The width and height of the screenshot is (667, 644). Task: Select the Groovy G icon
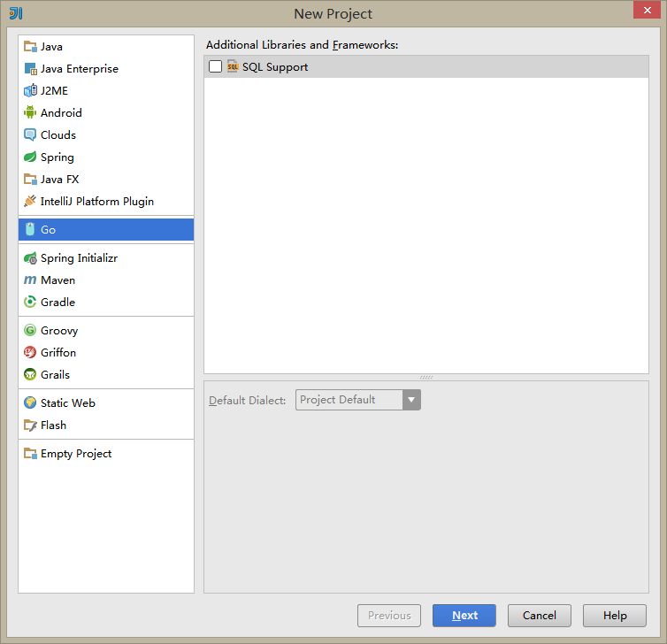pos(30,330)
